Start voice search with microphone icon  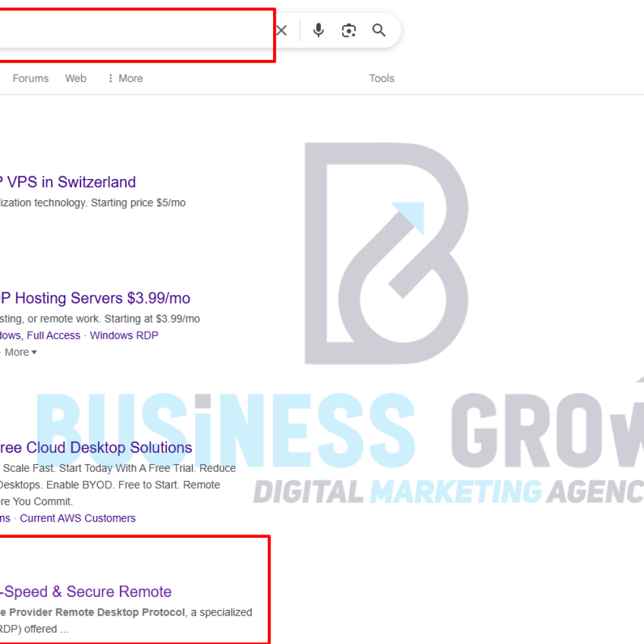(x=318, y=30)
